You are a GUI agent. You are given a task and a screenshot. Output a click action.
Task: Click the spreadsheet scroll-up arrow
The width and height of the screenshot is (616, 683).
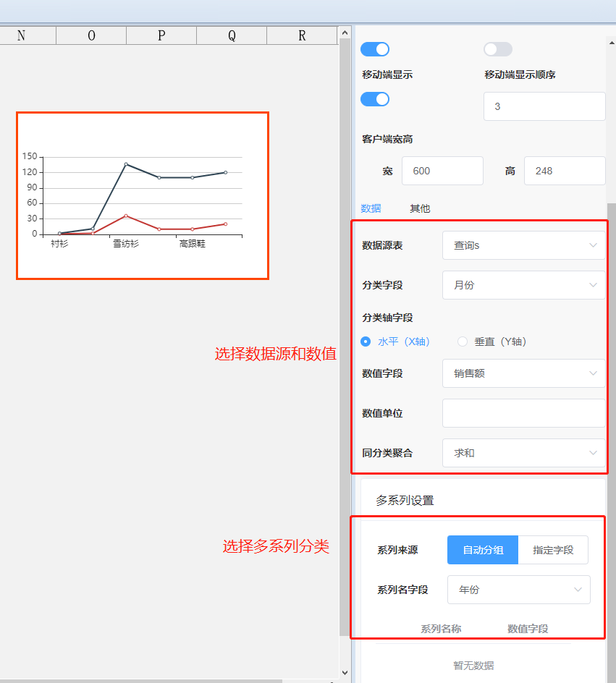(345, 33)
